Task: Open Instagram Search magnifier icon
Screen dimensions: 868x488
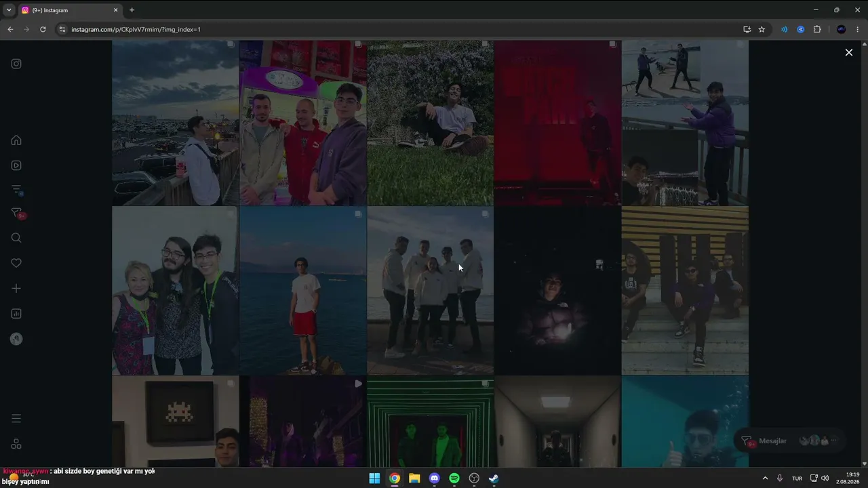Action: 16,238
